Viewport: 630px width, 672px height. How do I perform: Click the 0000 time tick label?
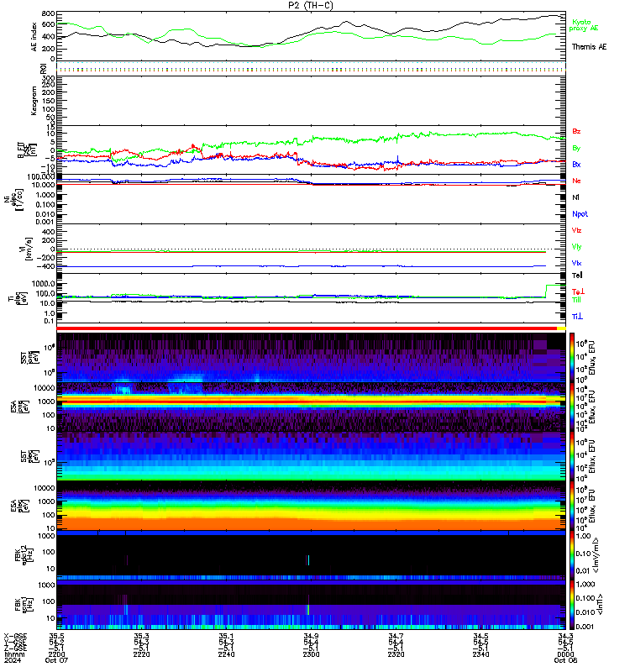565,654
